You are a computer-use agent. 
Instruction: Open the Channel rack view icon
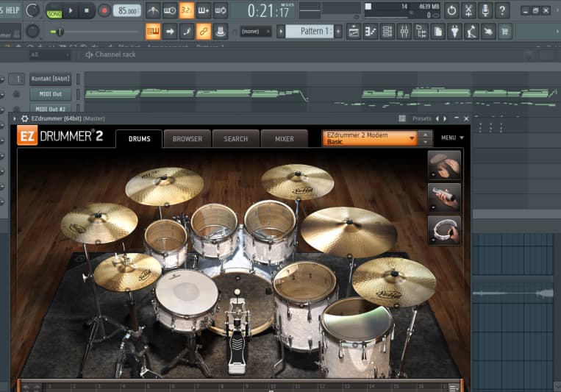pyautogui.click(x=387, y=32)
